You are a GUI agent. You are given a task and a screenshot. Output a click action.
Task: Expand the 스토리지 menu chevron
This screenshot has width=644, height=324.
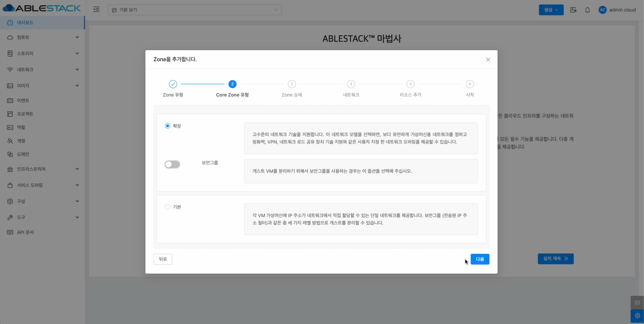(x=77, y=53)
